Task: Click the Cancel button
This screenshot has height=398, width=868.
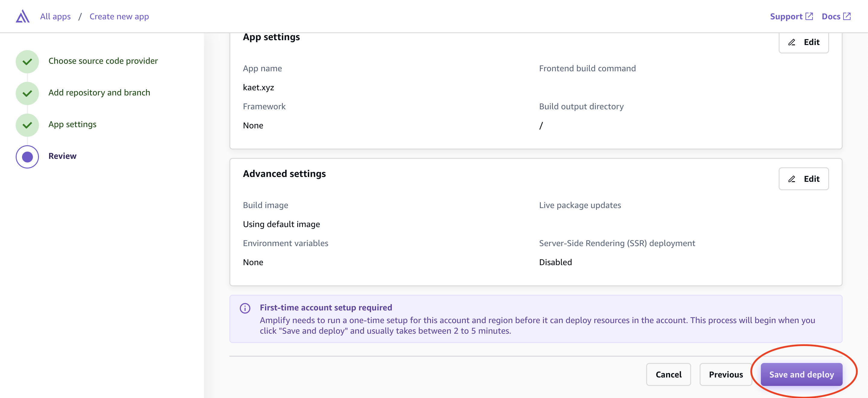Action: pyautogui.click(x=669, y=374)
